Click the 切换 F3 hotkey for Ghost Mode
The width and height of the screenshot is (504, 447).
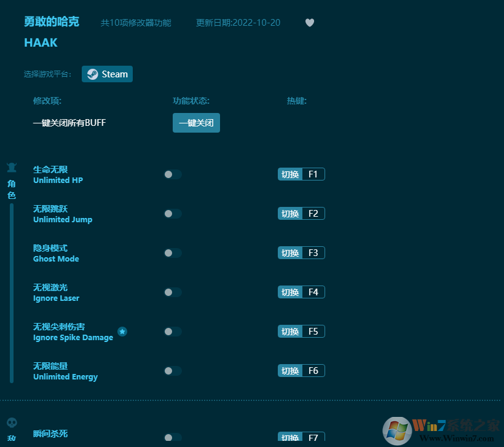click(x=301, y=252)
